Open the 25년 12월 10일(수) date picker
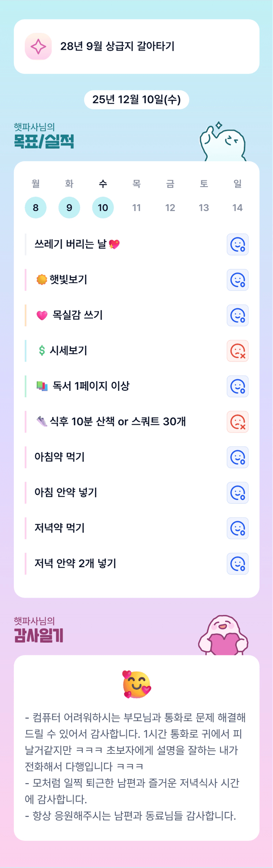Screen dimensions: 273x868 tap(137, 99)
